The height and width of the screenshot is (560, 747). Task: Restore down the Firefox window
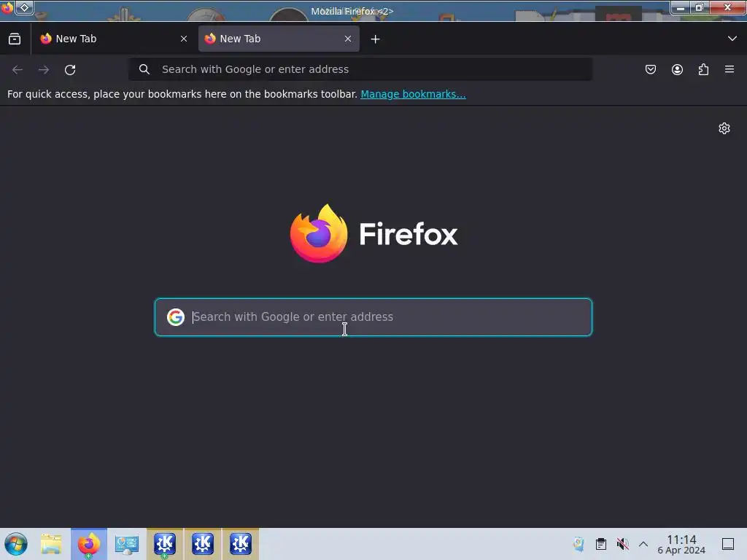click(x=700, y=7)
